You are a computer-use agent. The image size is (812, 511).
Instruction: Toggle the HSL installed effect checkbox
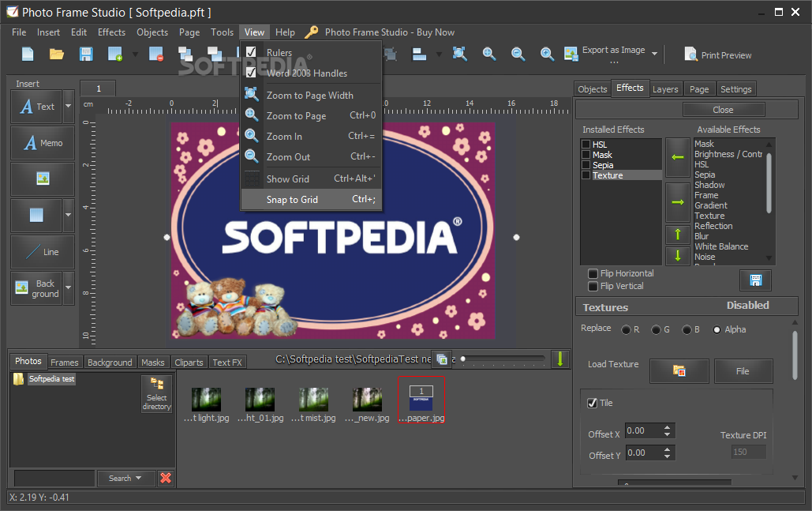point(586,145)
